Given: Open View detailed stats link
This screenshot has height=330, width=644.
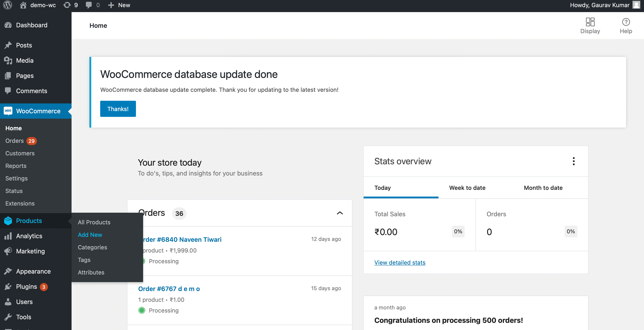Looking at the screenshot, I should pos(400,262).
